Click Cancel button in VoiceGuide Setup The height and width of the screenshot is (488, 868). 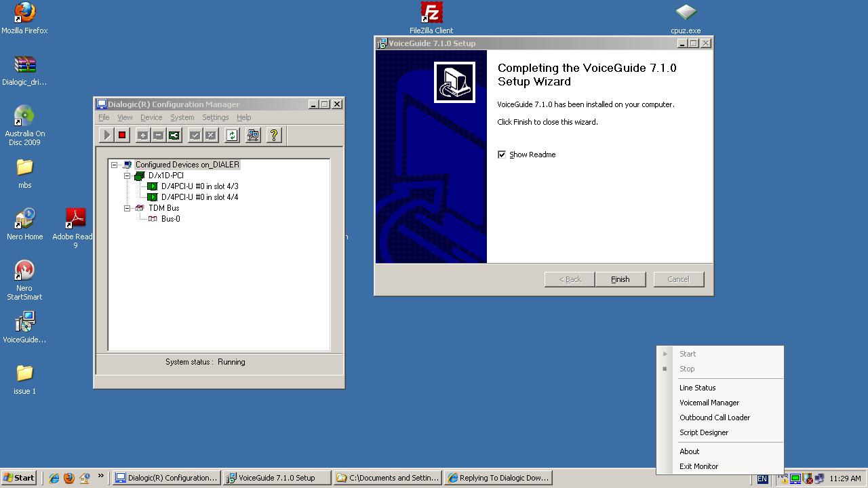point(678,279)
